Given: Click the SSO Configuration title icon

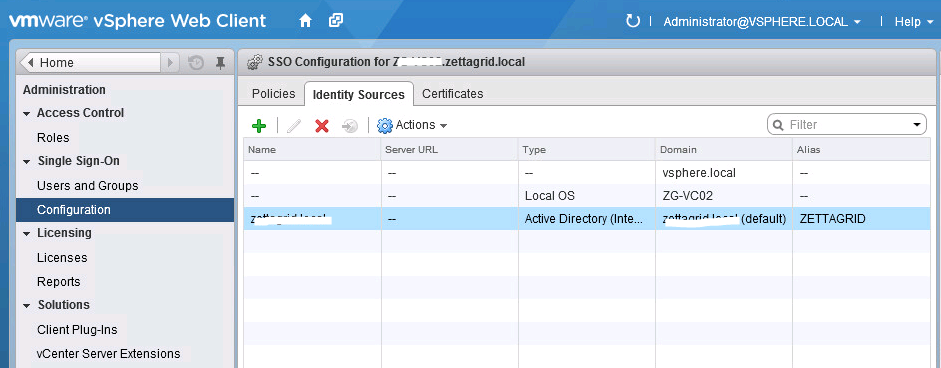Looking at the screenshot, I should click(255, 62).
